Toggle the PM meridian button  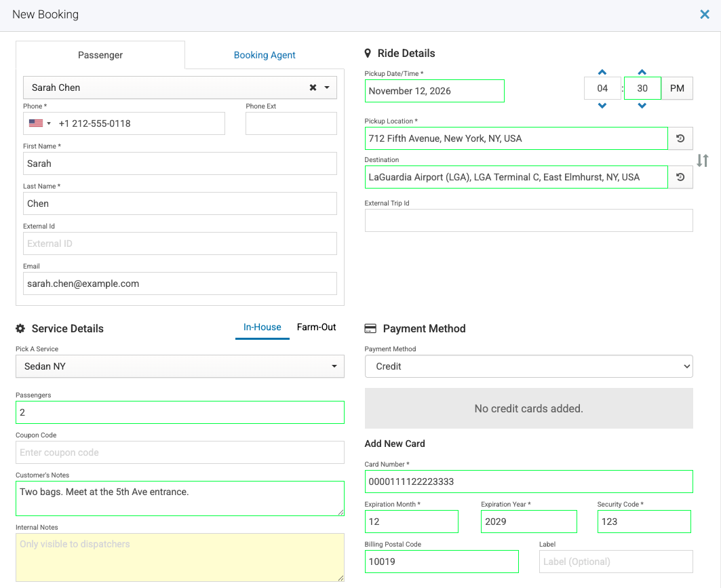(677, 88)
